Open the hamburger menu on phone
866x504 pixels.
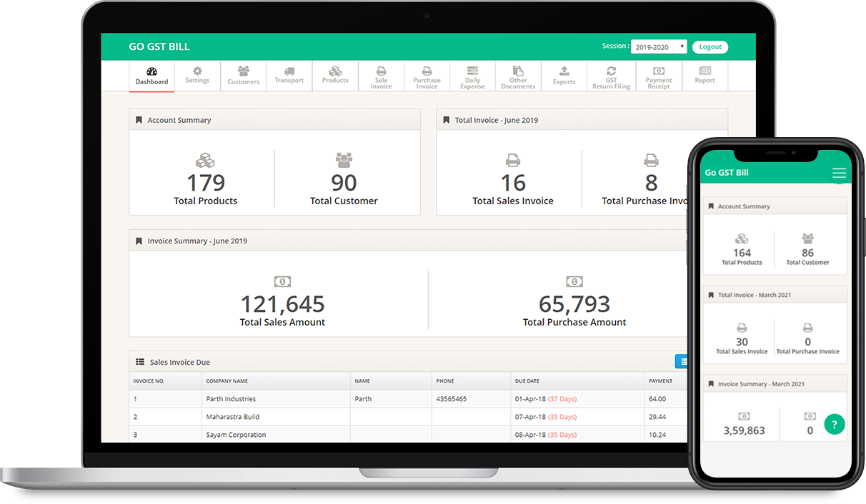839,173
